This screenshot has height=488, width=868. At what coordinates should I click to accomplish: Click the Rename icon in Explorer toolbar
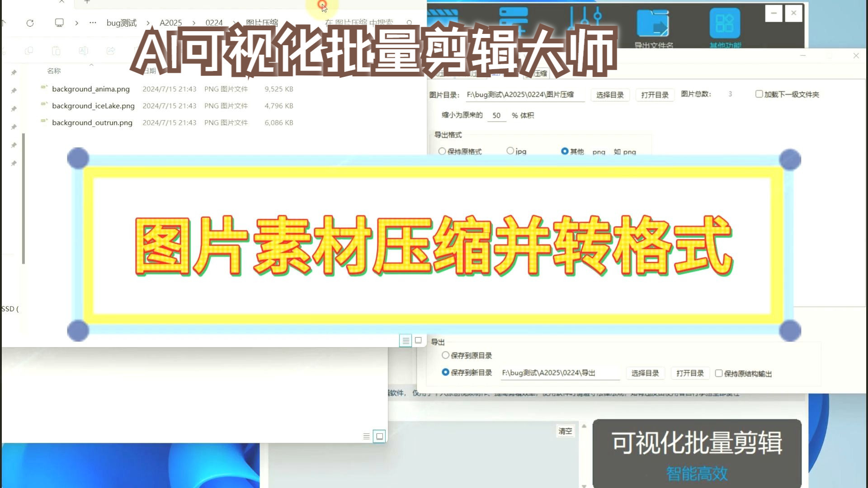coord(83,51)
